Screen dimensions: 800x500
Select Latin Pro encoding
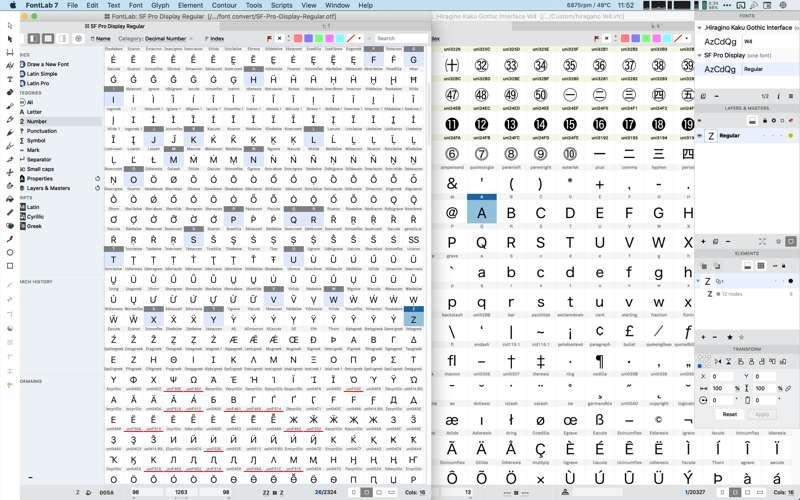coord(38,83)
